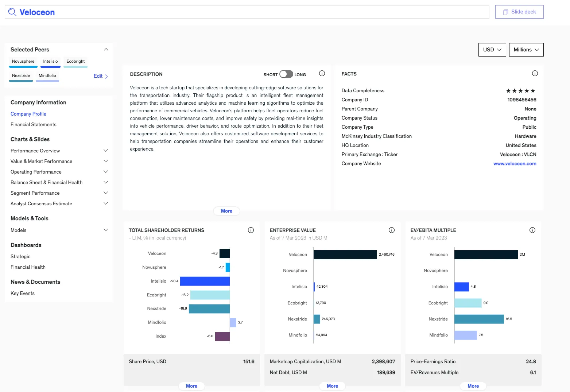Switch the description toggle to LONG
This screenshot has height=392, width=570.
pyautogui.click(x=290, y=74)
